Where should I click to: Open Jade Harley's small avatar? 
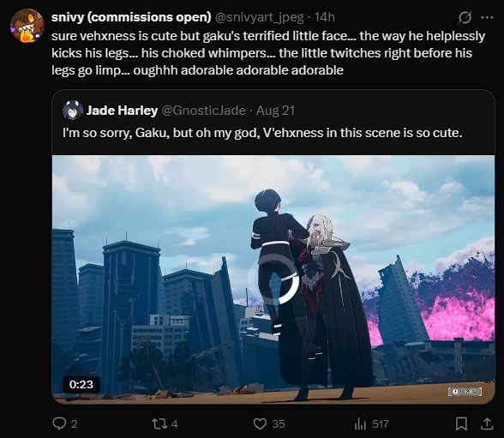73,111
